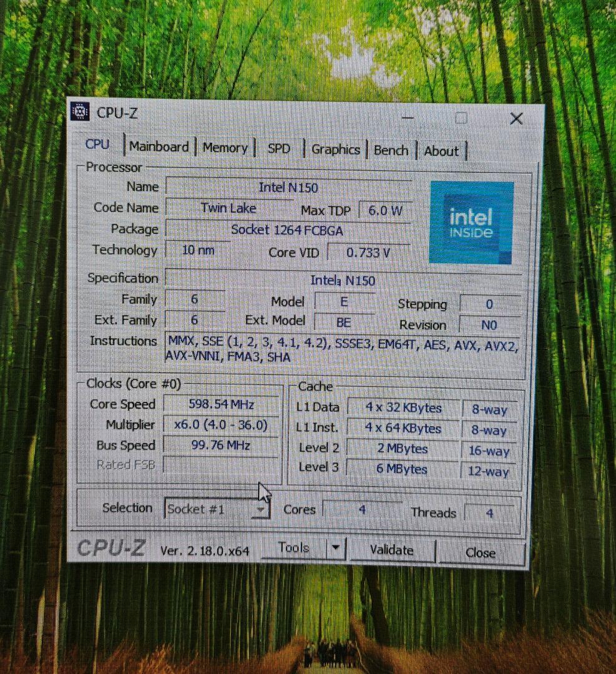This screenshot has height=674, width=616.
Task: Click the Level 2 size 2 MBytes
Action: (403, 449)
